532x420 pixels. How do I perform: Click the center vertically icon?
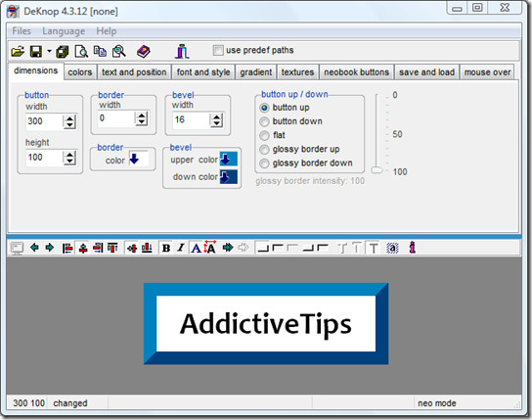tap(132, 249)
